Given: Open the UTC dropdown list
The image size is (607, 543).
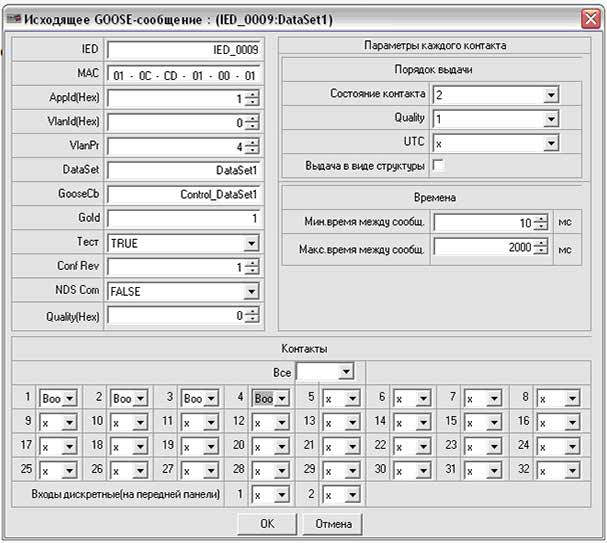Looking at the screenshot, I should click(551, 143).
